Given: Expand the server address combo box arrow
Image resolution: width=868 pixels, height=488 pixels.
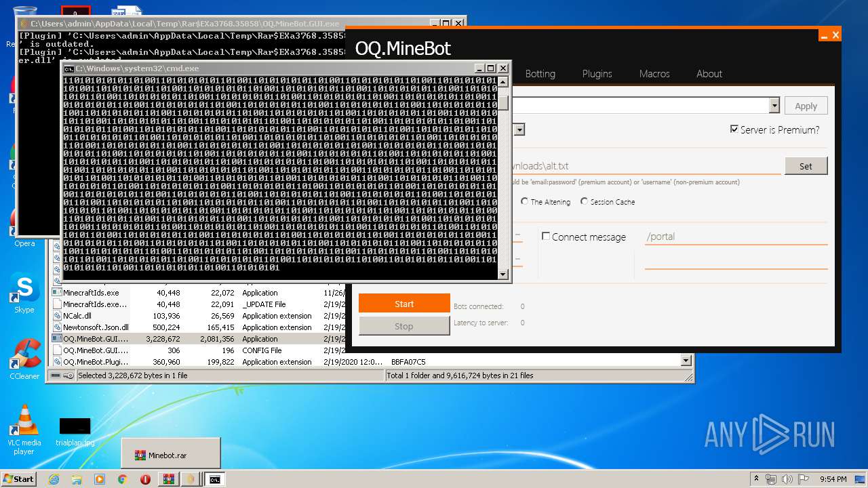Looking at the screenshot, I should [774, 106].
